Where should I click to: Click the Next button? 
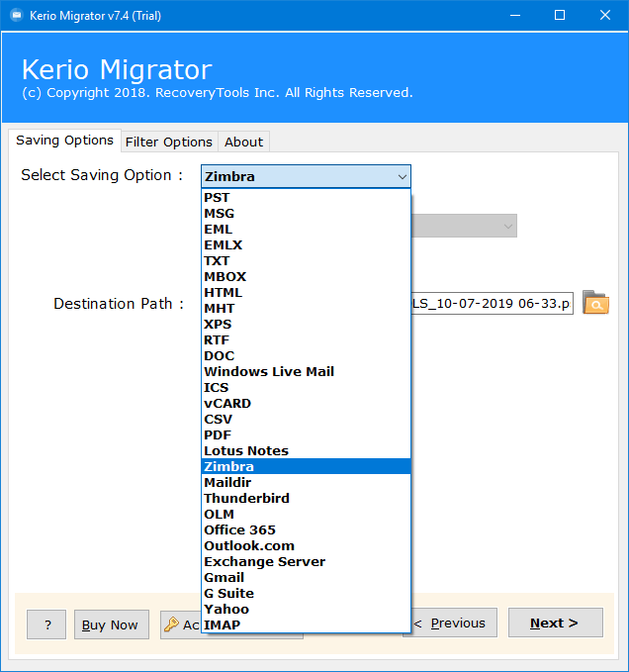coord(556,623)
